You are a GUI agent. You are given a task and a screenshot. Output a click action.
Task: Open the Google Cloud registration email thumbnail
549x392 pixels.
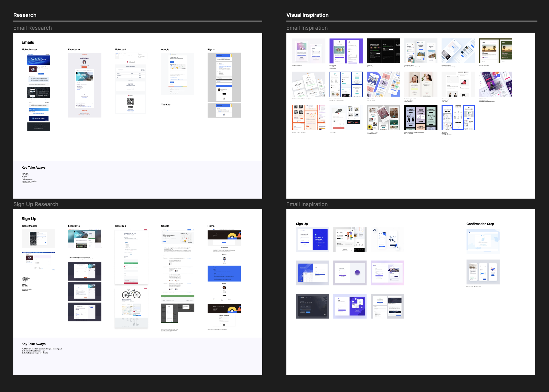178,74
